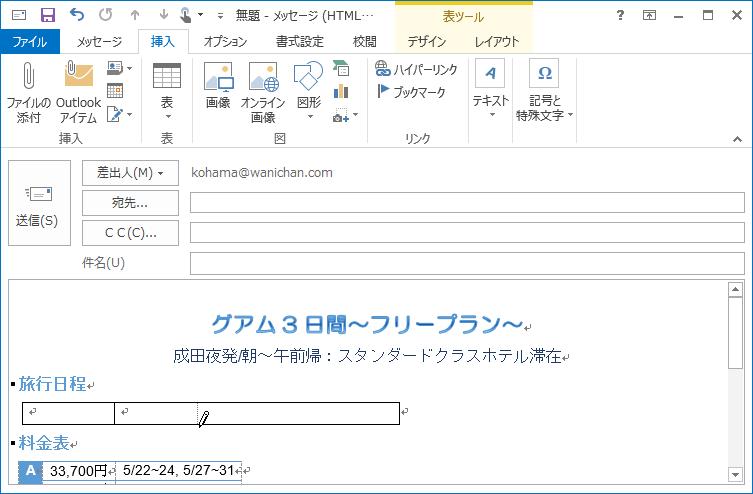Viewport: 753px width, 494px height.
Task: Open the デザイン table tools tab
Action: point(427,42)
